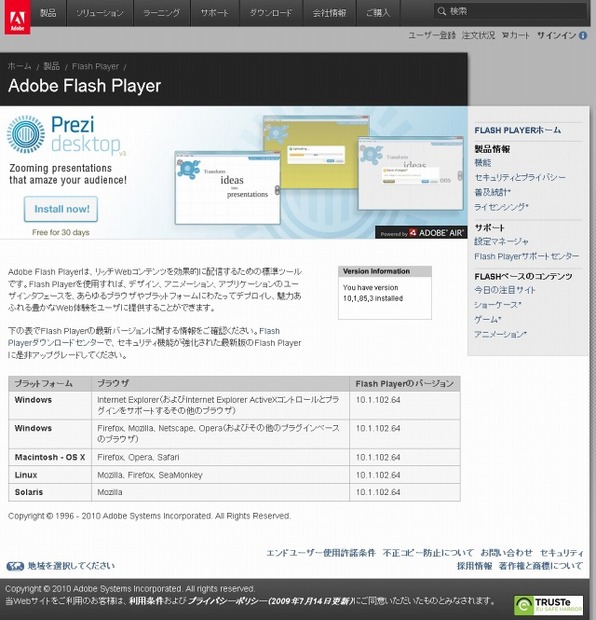Click the region selector map icon
This screenshot has height=620, width=596.
[x=15, y=566]
